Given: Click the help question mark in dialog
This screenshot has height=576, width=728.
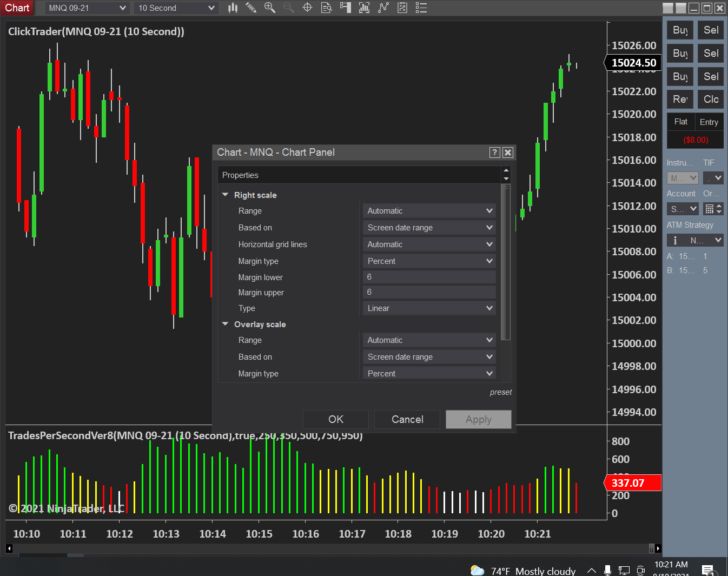Looking at the screenshot, I should tap(494, 153).
